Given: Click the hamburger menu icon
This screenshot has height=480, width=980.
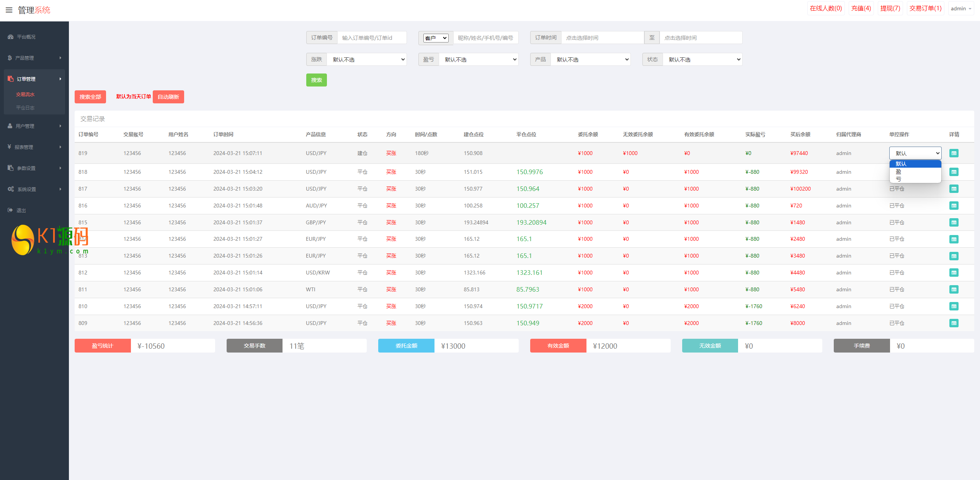Looking at the screenshot, I should coord(9,10).
